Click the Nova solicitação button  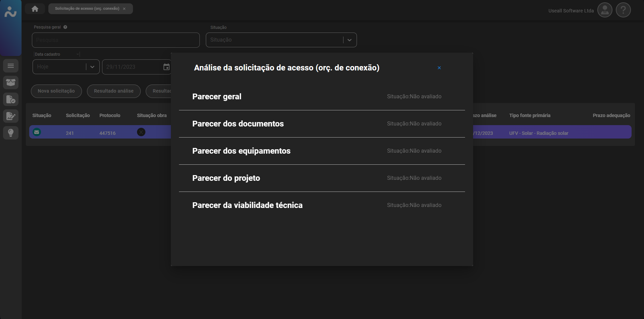coord(56,91)
